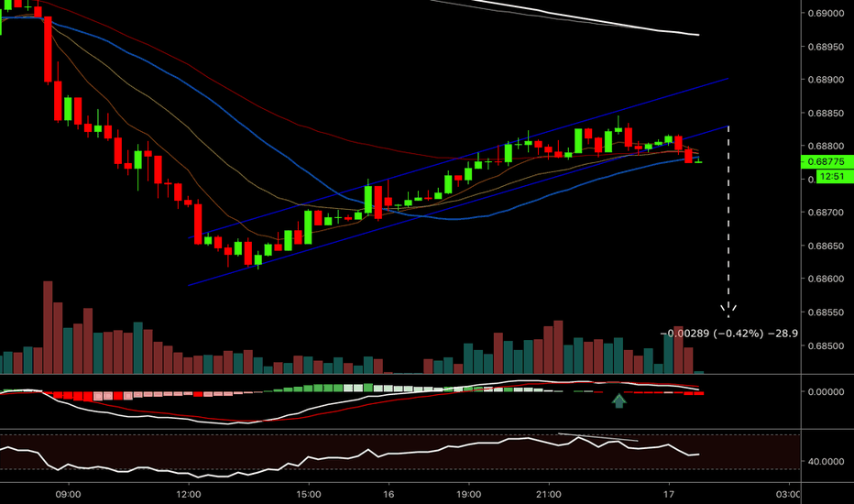Select the upper blue channel trendline

(x=458, y=159)
